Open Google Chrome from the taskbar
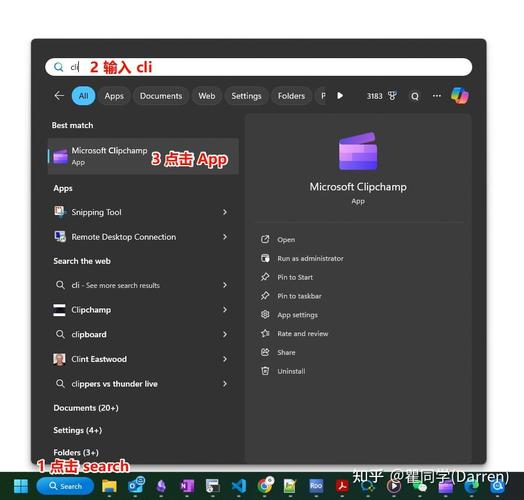The image size is (524, 500). tap(265, 485)
